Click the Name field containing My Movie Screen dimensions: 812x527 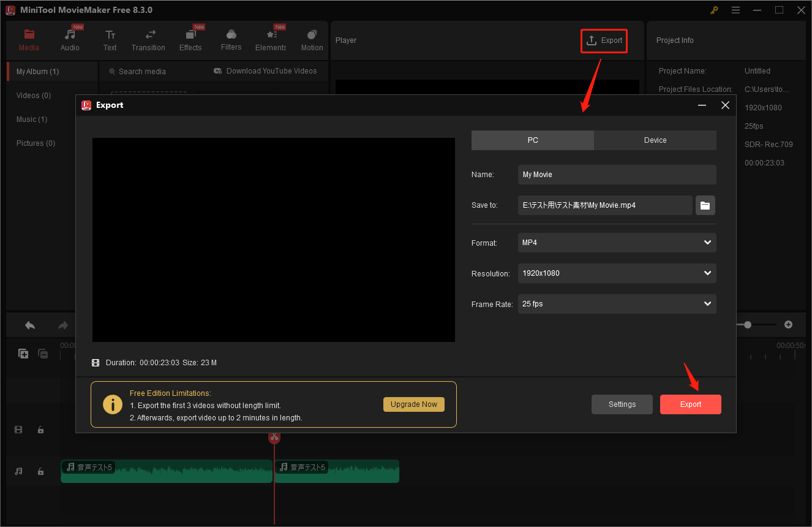[x=617, y=175]
